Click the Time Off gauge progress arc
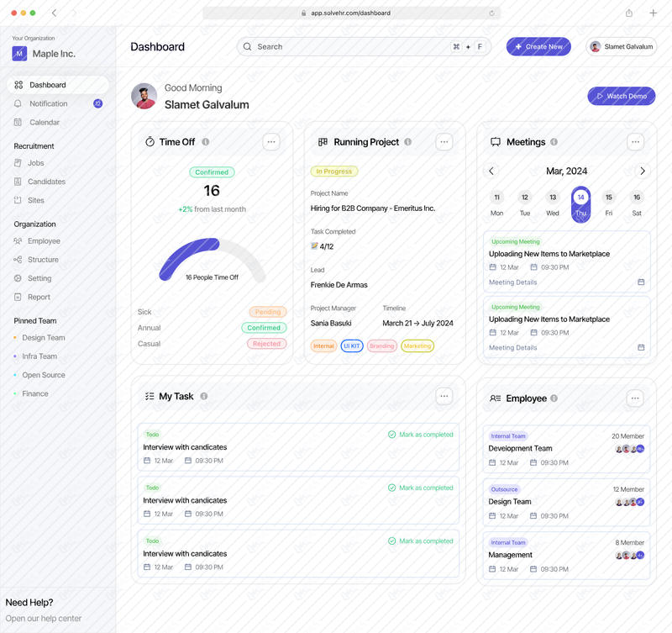672x633 pixels. click(x=191, y=258)
